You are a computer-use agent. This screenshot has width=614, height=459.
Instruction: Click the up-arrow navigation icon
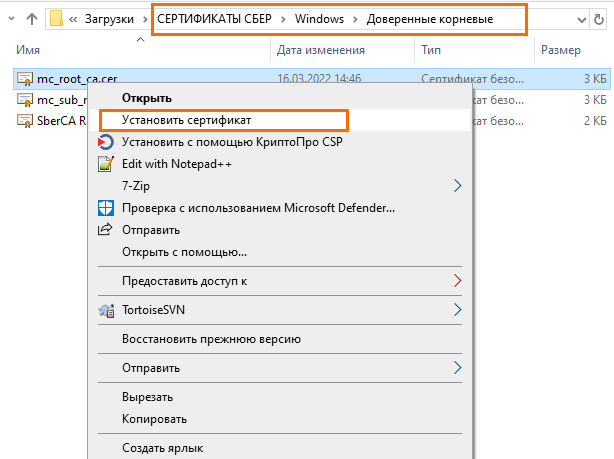point(30,19)
